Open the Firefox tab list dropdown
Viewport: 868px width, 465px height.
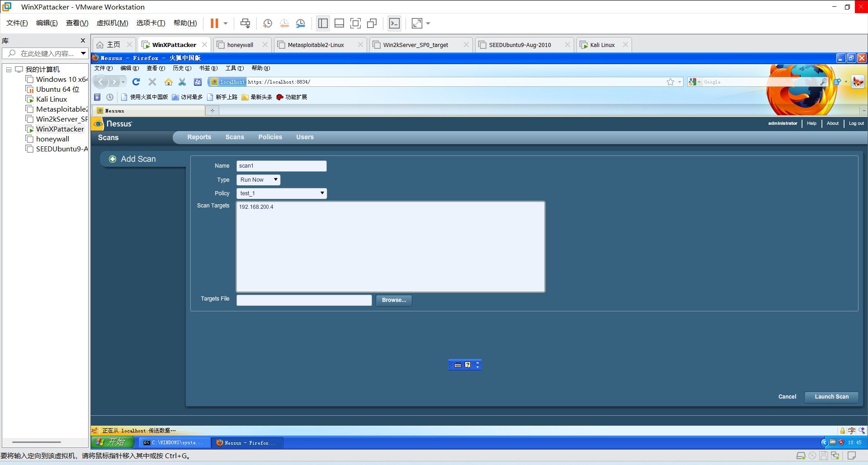coord(863,110)
